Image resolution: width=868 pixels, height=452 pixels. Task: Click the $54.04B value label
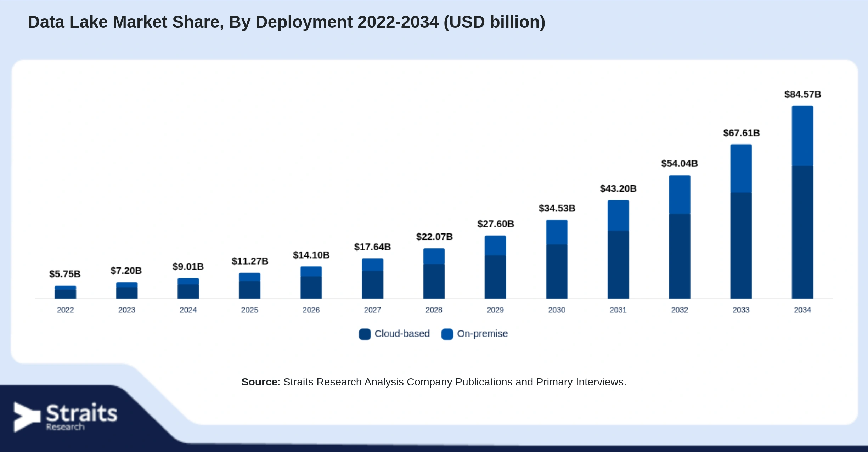coord(680,164)
